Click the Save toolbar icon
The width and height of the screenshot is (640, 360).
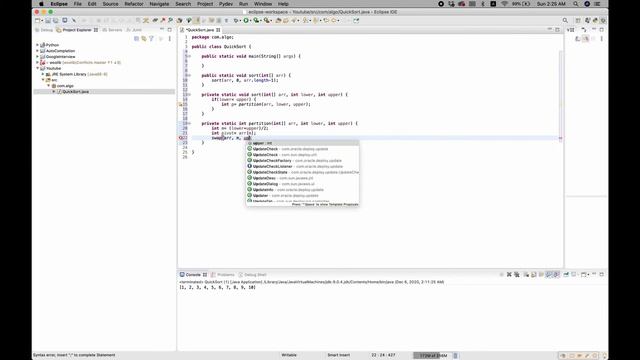click(x=48, y=20)
